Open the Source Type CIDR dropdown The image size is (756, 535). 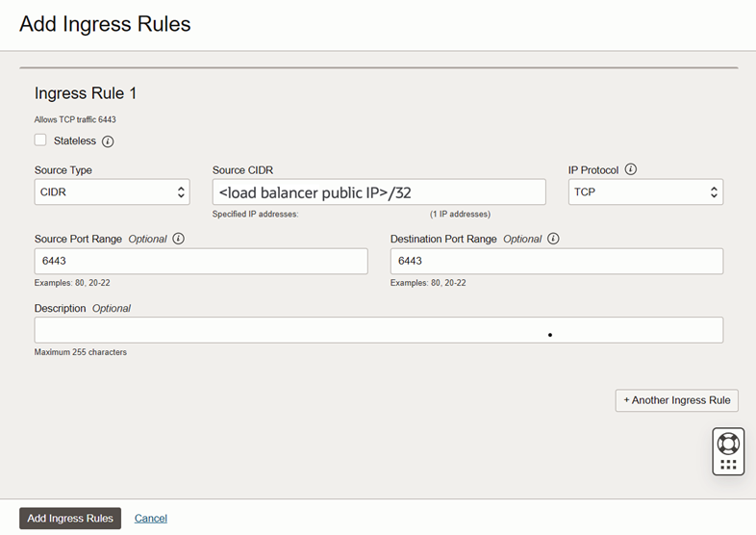point(112,192)
